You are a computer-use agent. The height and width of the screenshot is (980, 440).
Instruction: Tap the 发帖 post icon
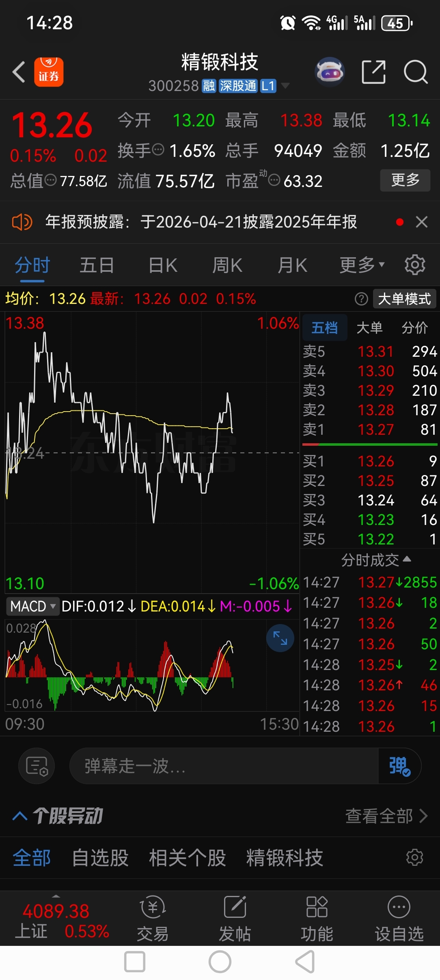[235, 919]
